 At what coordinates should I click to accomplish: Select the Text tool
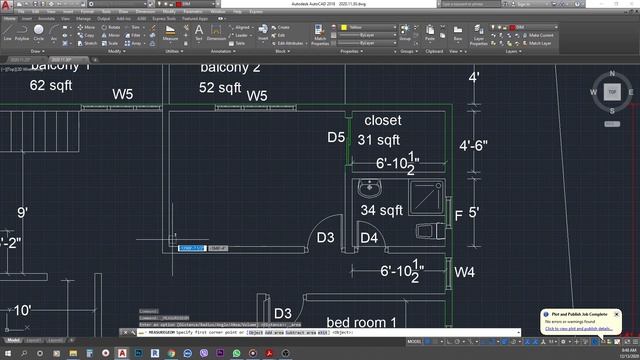pos(199,33)
